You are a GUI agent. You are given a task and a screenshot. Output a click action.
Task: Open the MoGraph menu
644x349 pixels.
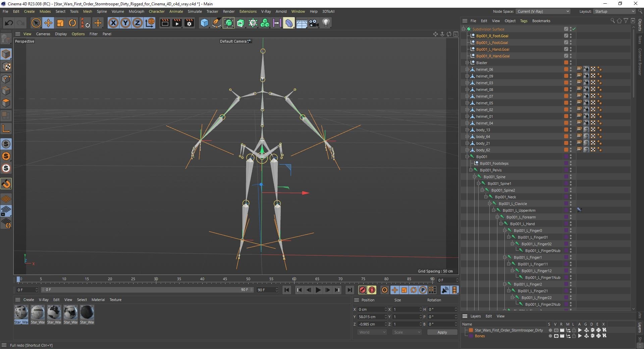(137, 11)
